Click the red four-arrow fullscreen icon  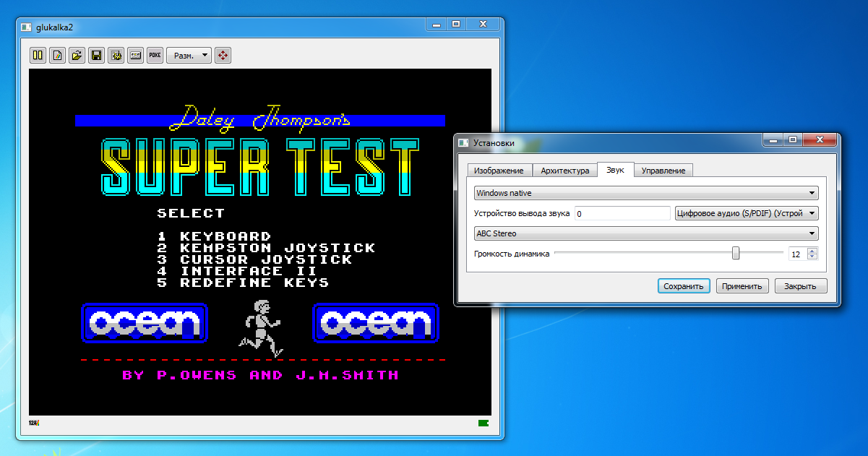click(x=223, y=55)
